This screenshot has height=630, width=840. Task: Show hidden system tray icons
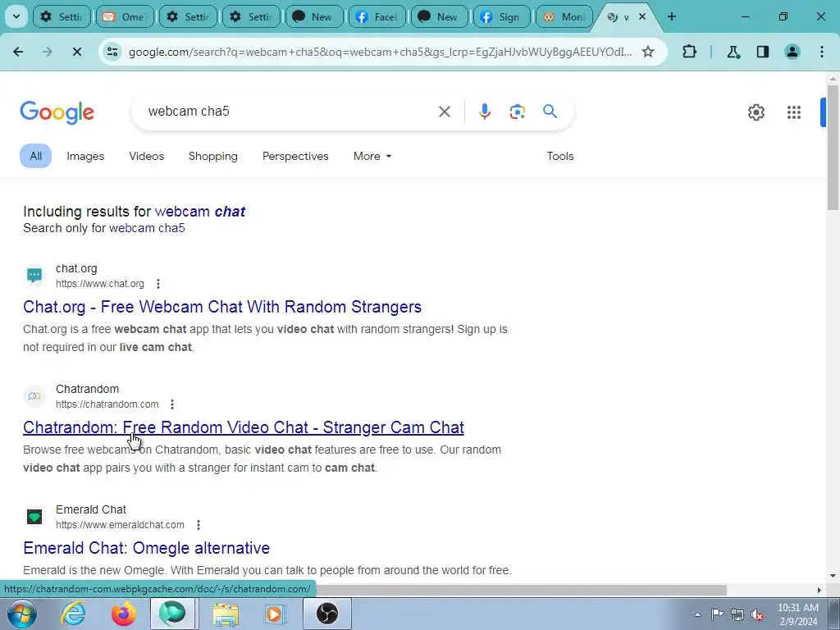(697, 614)
